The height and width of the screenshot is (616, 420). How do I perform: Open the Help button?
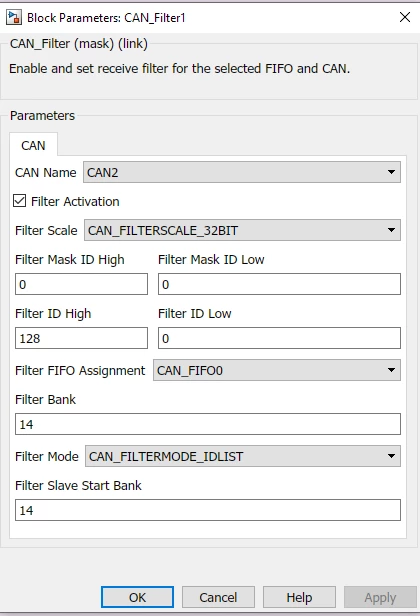[299, 597]
